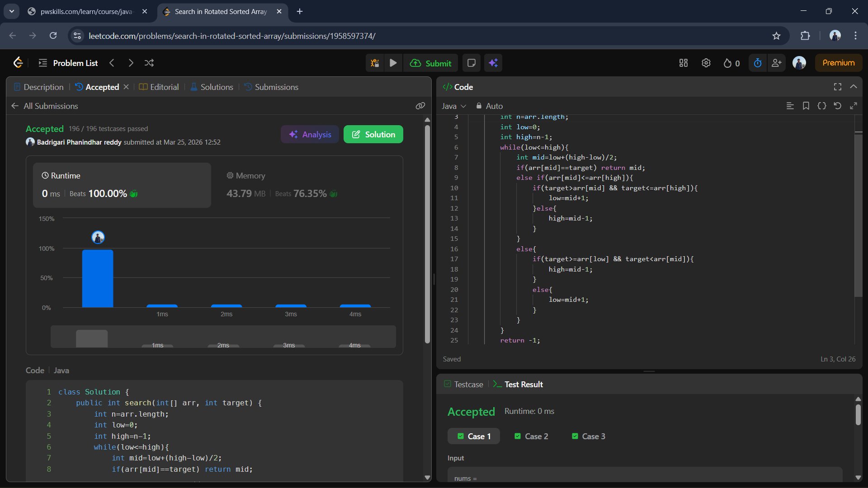Reset code with the undo arrow icon
The image size is (868, 488).
[x=837, y=106]
